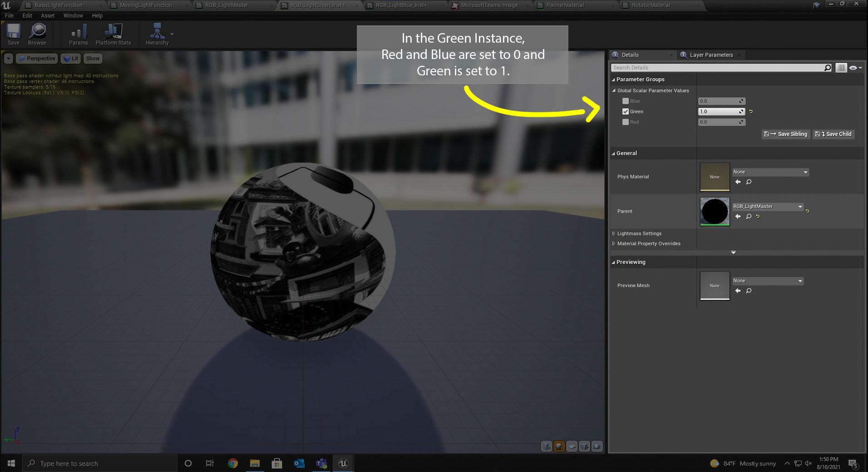This screenshot has height=472, width=868.
Task: Use selected asset for Phys Material
Action: coord(738,182)
